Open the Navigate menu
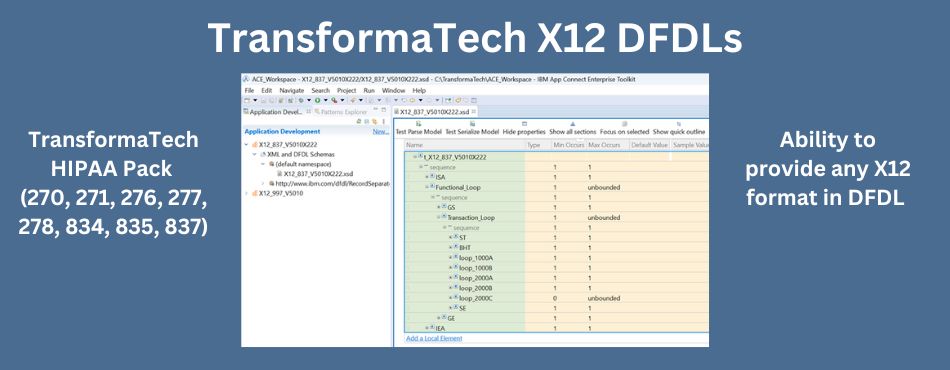950x370 pixels. 291,90
